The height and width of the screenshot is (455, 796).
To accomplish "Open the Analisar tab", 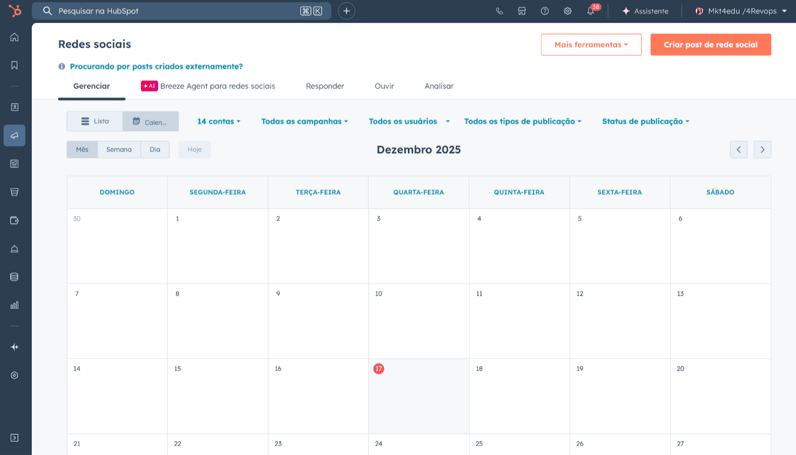I will [439, 86].
